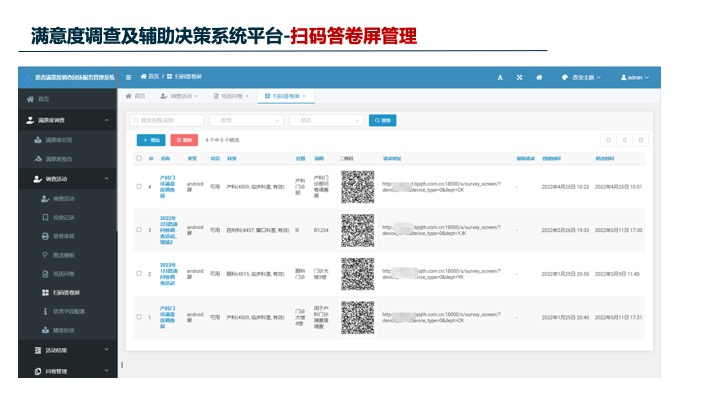Sort by the ID column header

[x=151, y=158]
